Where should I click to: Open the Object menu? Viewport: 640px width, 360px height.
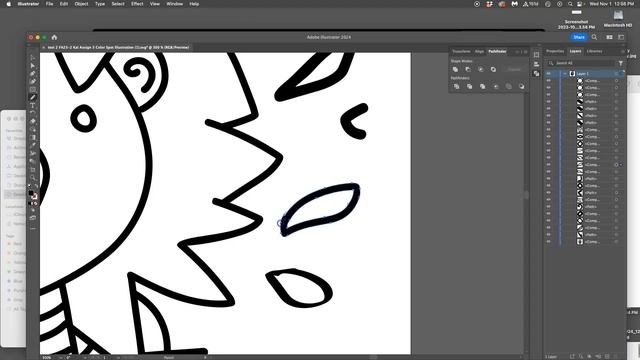click(81, 4)
